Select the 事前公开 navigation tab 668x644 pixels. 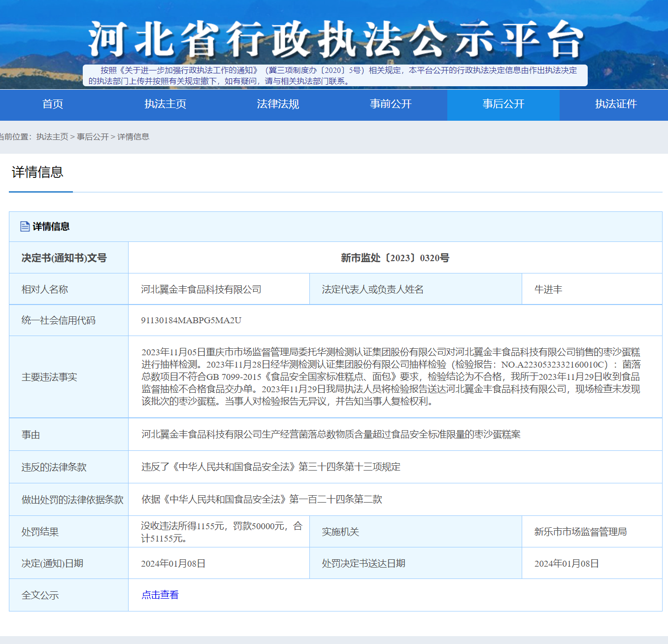[x=391, y=104]
